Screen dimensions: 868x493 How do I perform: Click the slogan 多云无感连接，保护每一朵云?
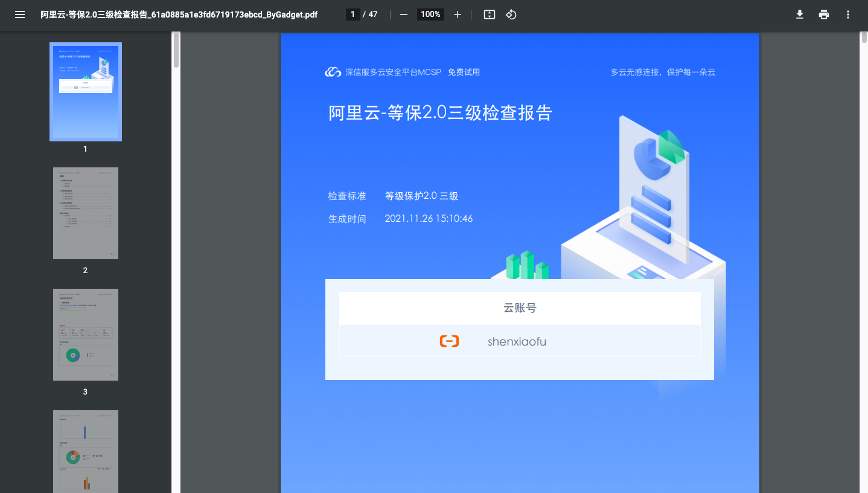663,72
